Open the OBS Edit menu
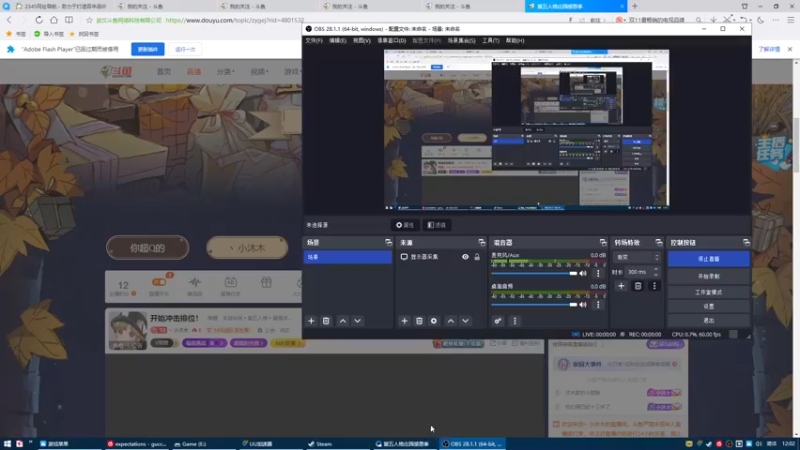The height and width of the screenshot is (450, 800). [337, 40]
